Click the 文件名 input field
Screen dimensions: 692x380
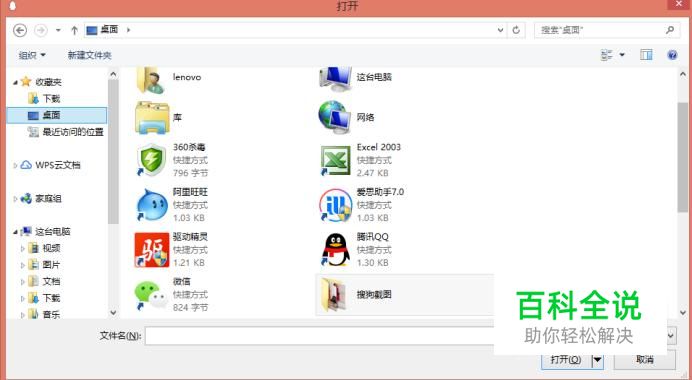319,336
